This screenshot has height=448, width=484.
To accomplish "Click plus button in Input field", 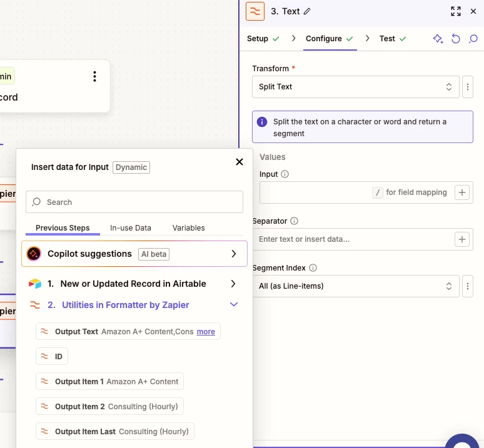I will [x=462, y=192].
